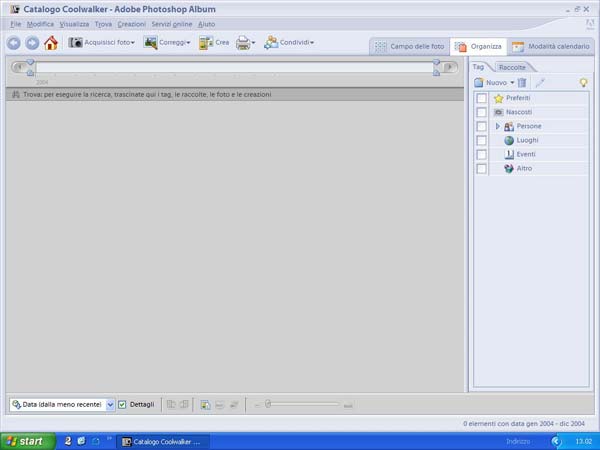Viewport: 600px width, 450px height.
Task: Click the right timeline range marker
Action: click(436, 67)
